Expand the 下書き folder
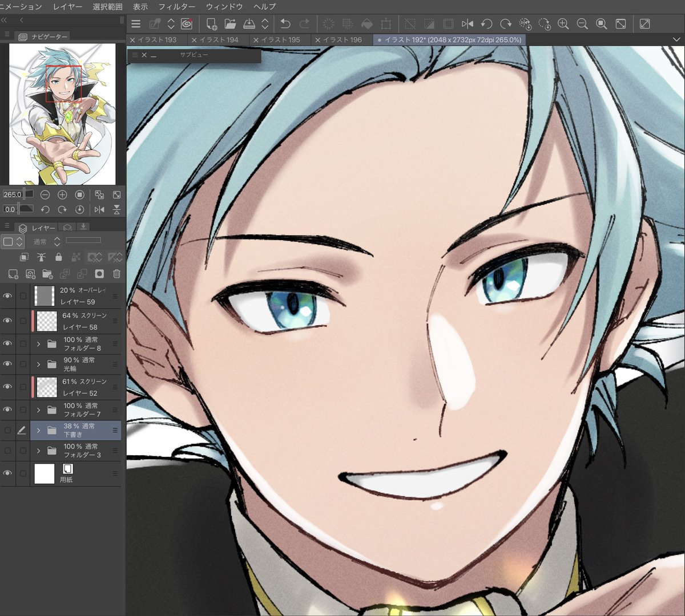This screenshot has width=685, height=616. click(38, 430)
